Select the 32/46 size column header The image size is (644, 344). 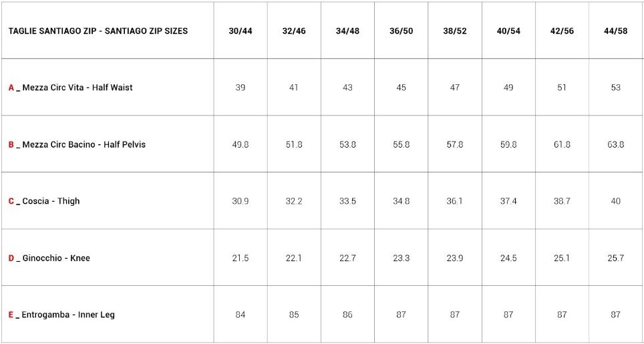pos(294,31)
